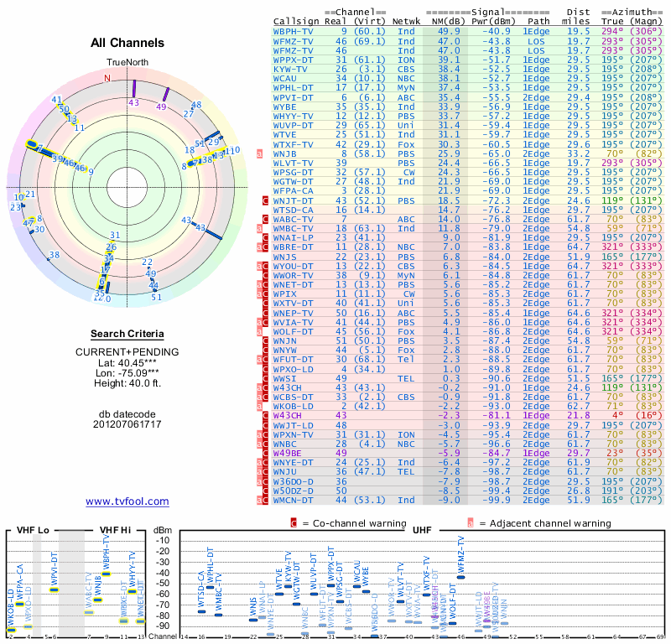Screen dimensions: 671x644
Task: Click the adjacent-channel 'a' icon beside WKOB-LD
Action: coord(259,407)
